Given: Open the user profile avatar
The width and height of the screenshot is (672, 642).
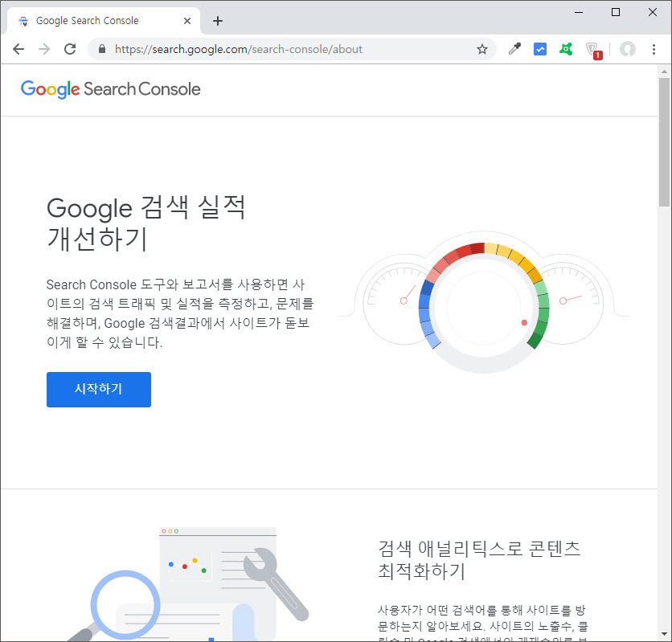Looking at the screenshot, I should click(x=628, y=49).
